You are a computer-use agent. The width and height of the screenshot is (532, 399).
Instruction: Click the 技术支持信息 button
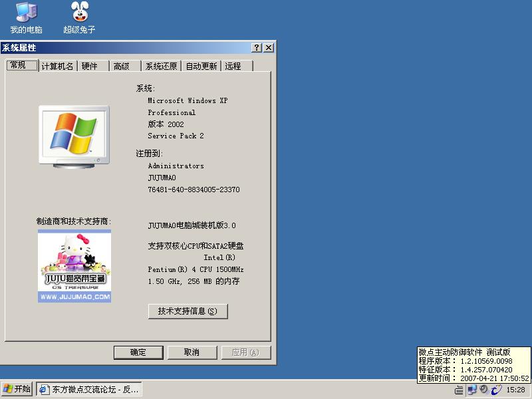click(188, 311)
